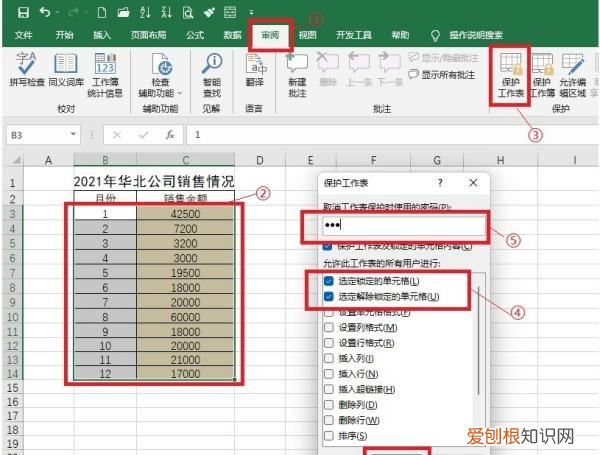Click the Sort ascending A-Z icon
The image size is (600, 455).
[x=145, y=13]
